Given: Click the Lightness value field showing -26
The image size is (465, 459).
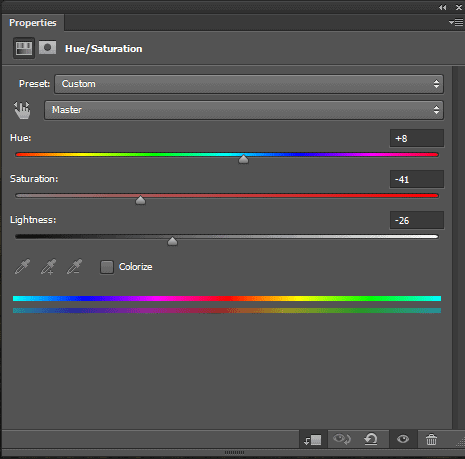Looking at the screenshot, I should (417, 220).
